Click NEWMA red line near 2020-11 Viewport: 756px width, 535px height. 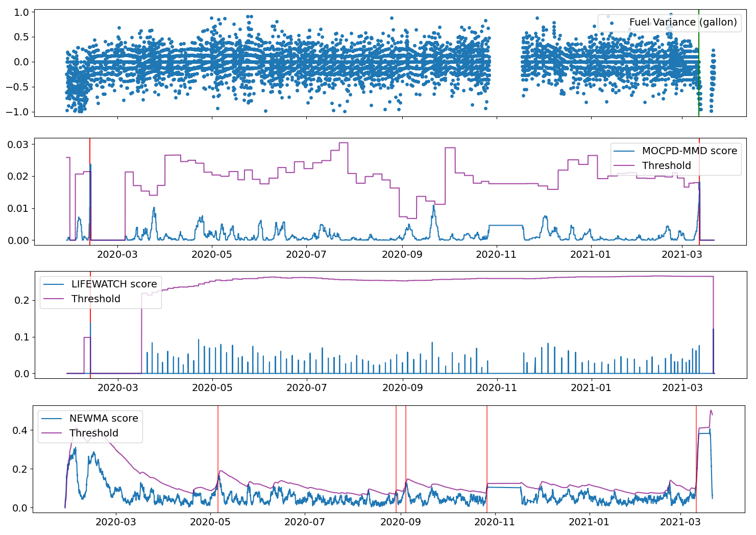click(x=487, y=459)
